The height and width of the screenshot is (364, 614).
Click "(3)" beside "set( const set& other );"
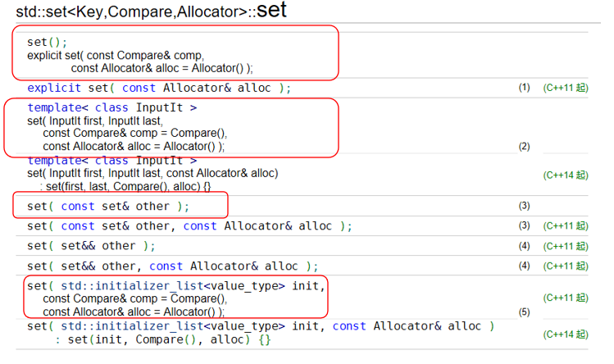pyautogui.click(x=524, y=206)
